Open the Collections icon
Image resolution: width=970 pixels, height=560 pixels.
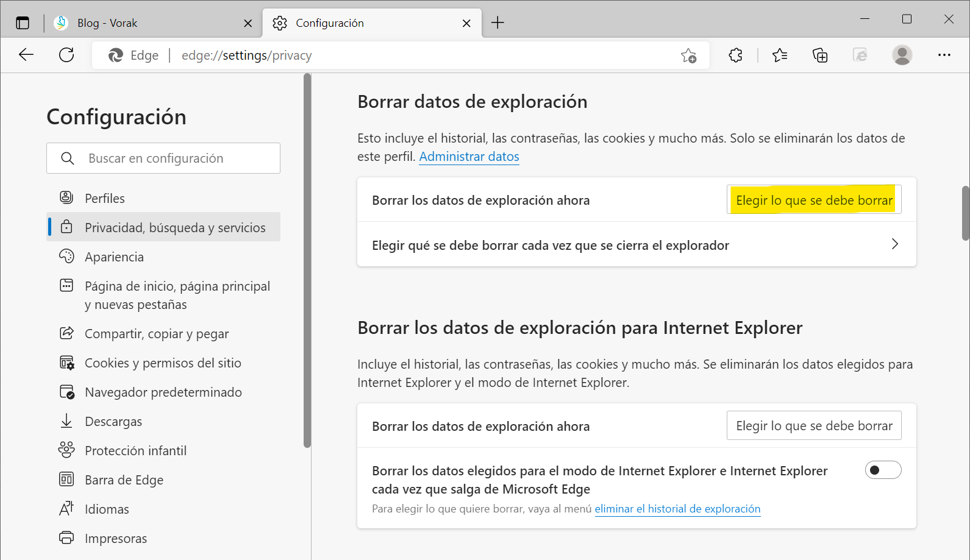[820, 55]
